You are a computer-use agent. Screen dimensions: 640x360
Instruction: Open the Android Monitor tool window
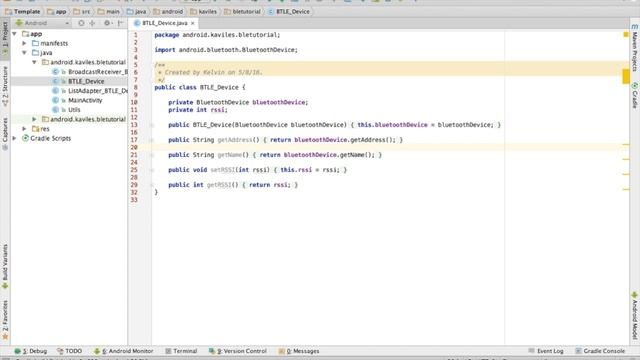point(124,351)
